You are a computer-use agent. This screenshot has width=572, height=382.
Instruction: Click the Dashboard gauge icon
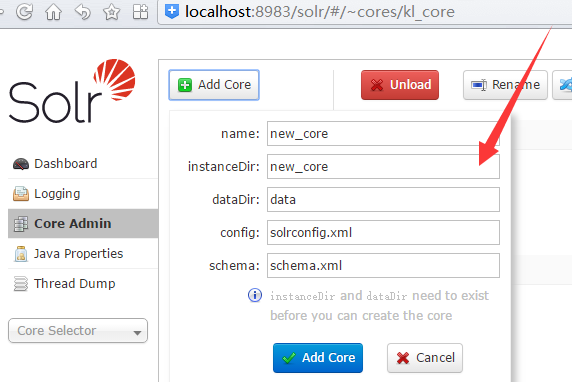click(21, 164)
